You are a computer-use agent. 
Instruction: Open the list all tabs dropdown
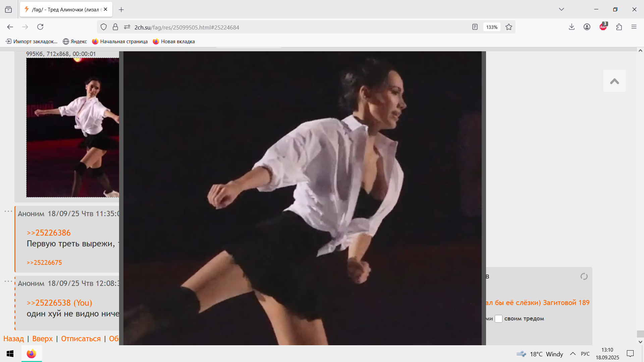coord(561,9)
